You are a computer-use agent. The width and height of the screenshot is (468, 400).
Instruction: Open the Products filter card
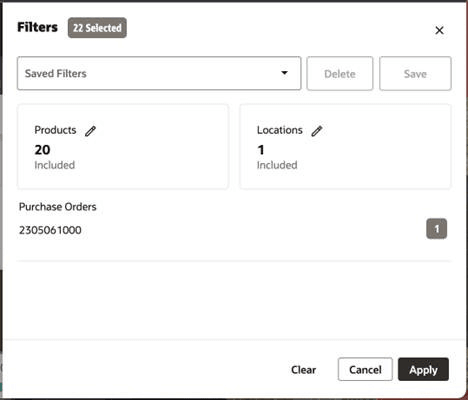coord(123,147)
